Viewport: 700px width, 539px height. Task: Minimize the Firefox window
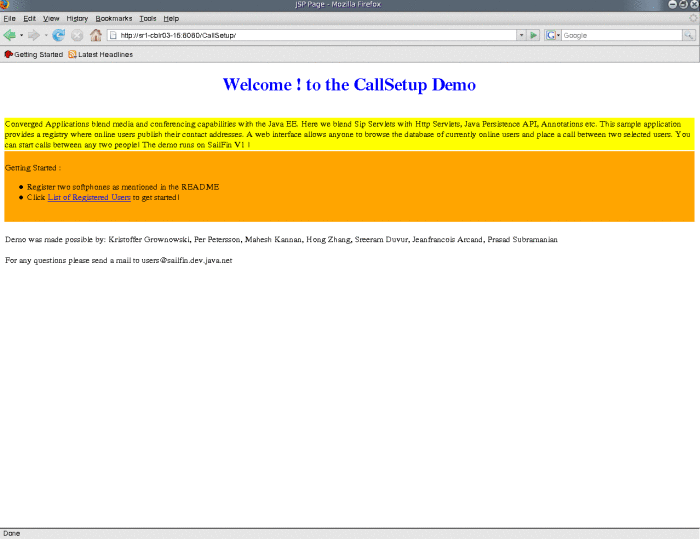coord(672,4)
